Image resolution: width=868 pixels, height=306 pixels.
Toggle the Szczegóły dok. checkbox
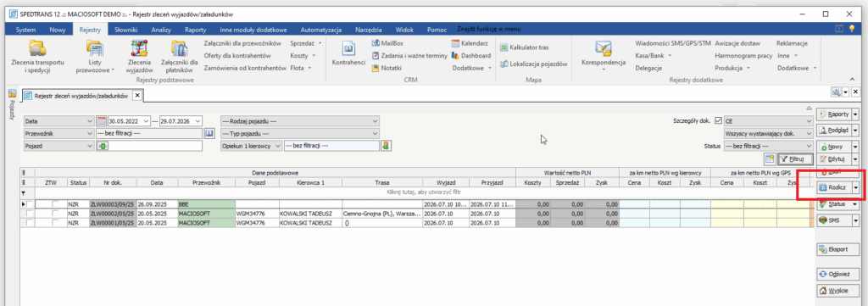pyautogui.click(x=719, y=120)
